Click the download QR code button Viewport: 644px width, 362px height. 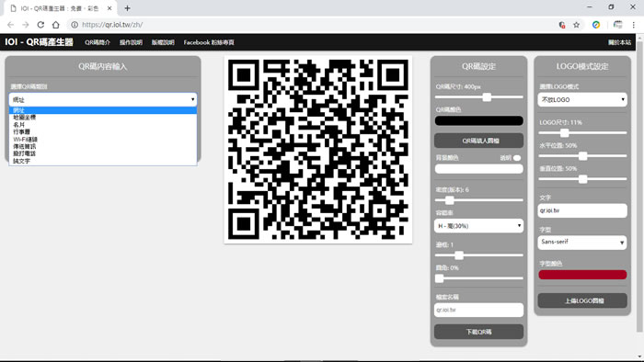(478, 332)
